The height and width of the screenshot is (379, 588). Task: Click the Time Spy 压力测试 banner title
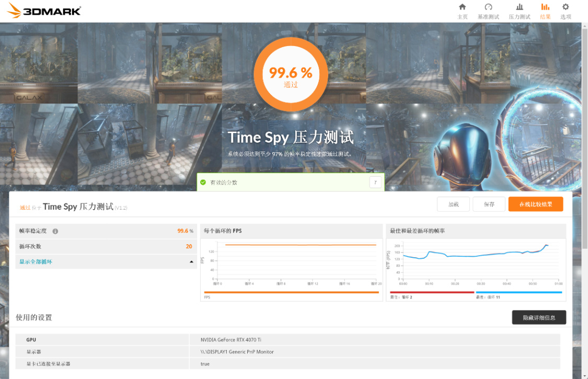pyautogui.click(x=291, y=137)
